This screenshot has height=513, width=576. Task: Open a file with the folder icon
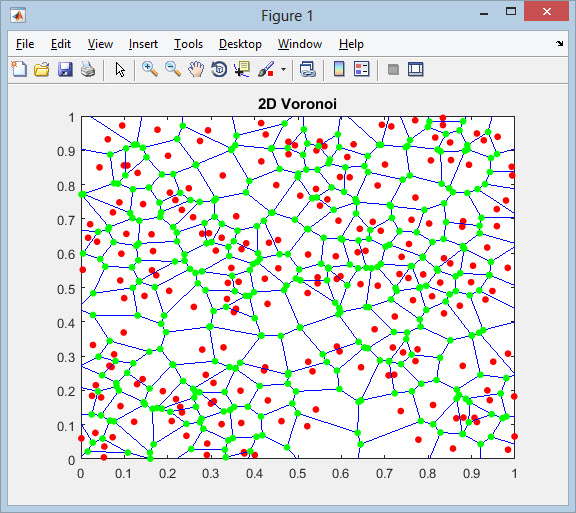(x=42, y=69)
